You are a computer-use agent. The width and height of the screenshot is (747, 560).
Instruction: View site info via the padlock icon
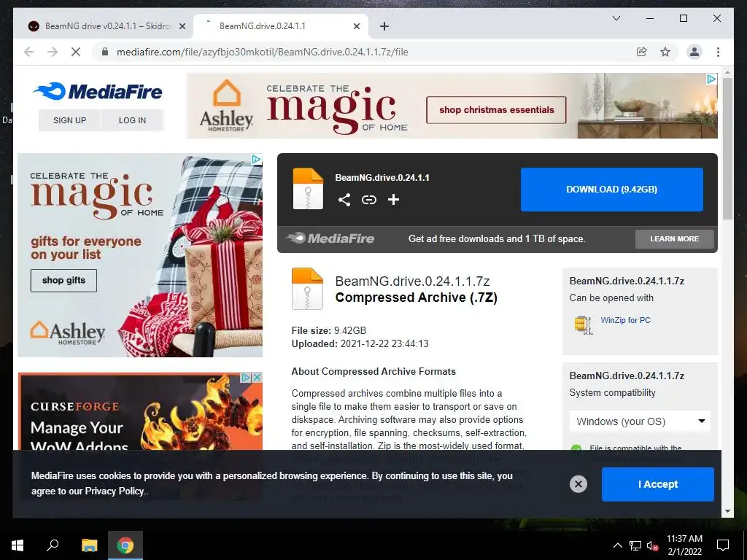pos(105,52)
